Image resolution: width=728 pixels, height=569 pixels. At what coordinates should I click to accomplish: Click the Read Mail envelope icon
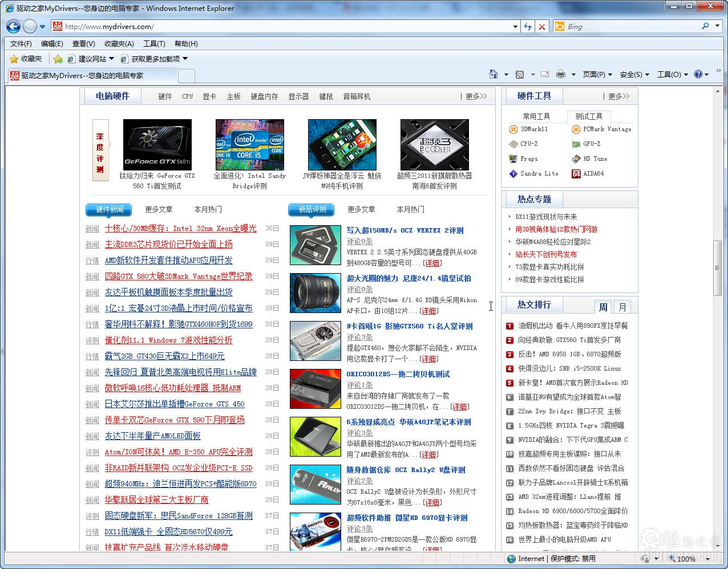click(x=545, y=75)
